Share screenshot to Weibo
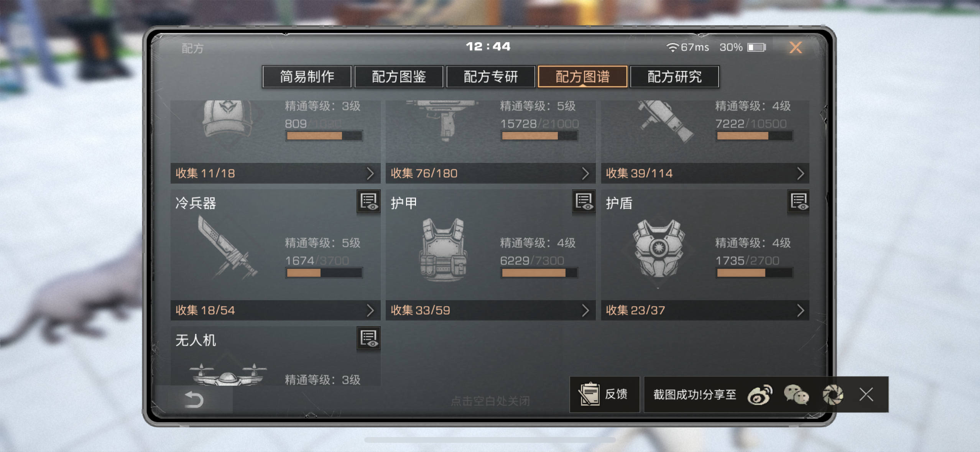The height and width of the screenshot is (452, 980). (x=760, y=394)
